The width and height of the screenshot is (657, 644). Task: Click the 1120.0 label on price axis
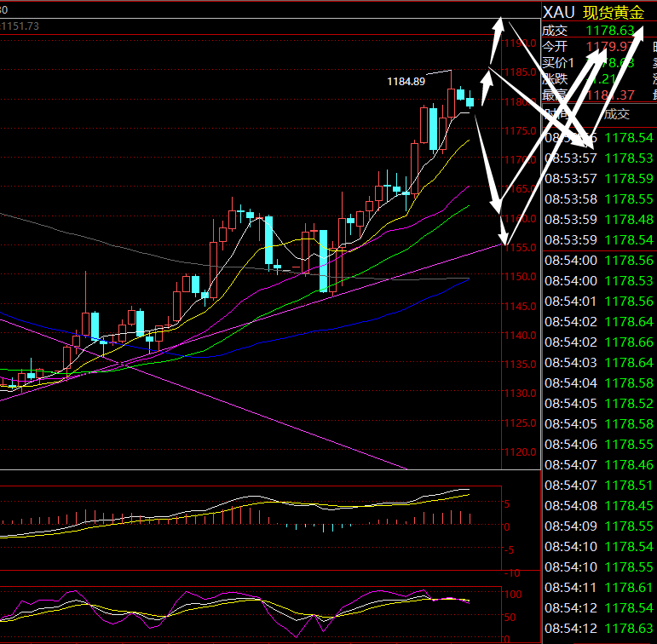pos(518,452)
